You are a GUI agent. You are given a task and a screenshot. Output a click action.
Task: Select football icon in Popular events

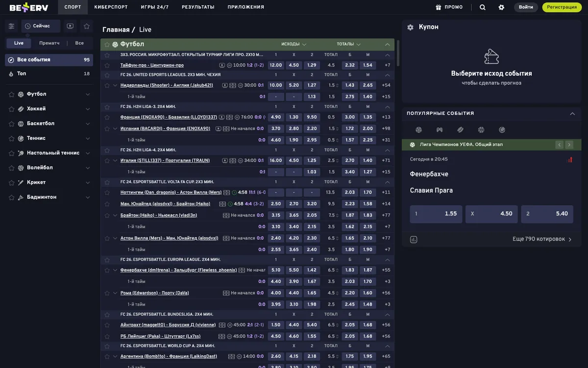pyautogui.click(x=418, y=130)
